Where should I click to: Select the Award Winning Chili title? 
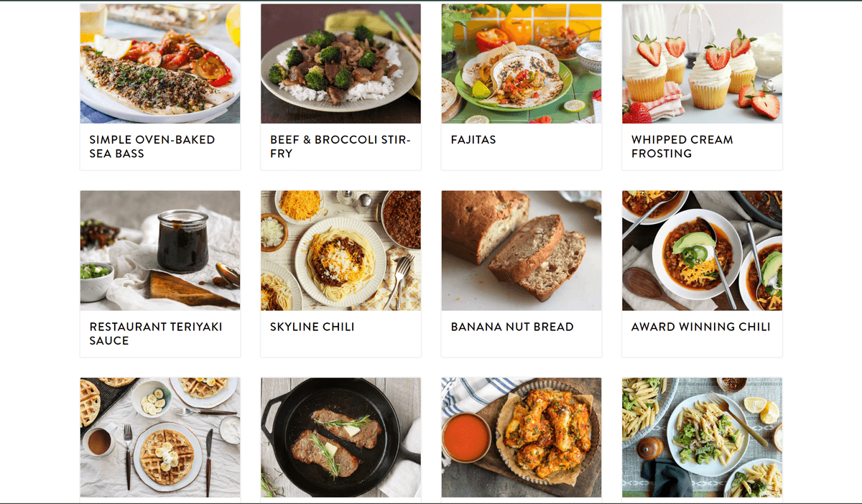point(701,327)
